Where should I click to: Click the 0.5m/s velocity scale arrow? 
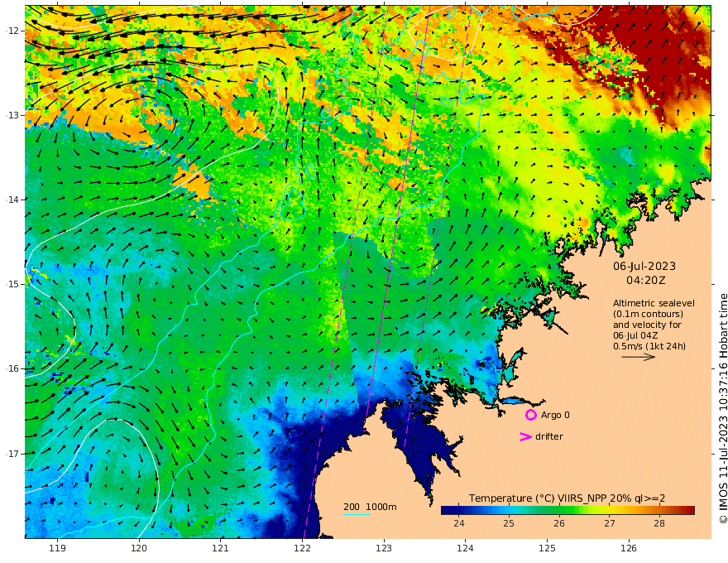(x=639, y=357)
